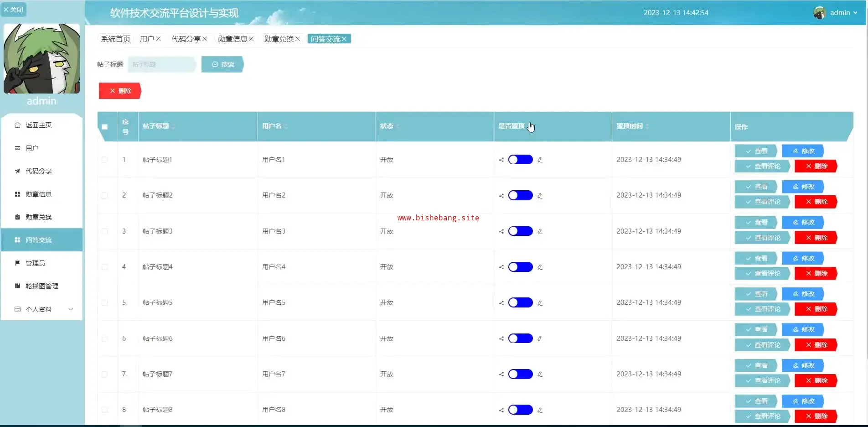
Task: Toggle the 是否置顶 switch for 帖子标题1
Action: click(520, 160)
